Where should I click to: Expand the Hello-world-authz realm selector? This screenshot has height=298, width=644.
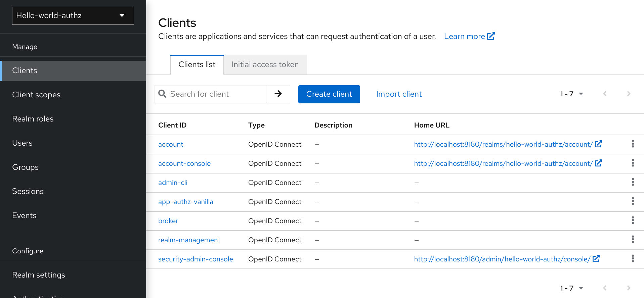coord(73,16)
